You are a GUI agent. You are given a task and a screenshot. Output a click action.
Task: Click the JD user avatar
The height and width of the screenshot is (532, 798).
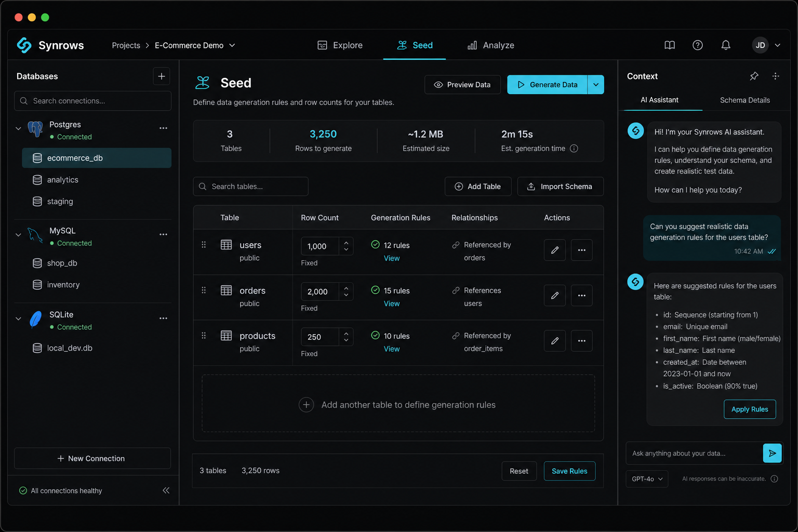[x=760, y=45]
